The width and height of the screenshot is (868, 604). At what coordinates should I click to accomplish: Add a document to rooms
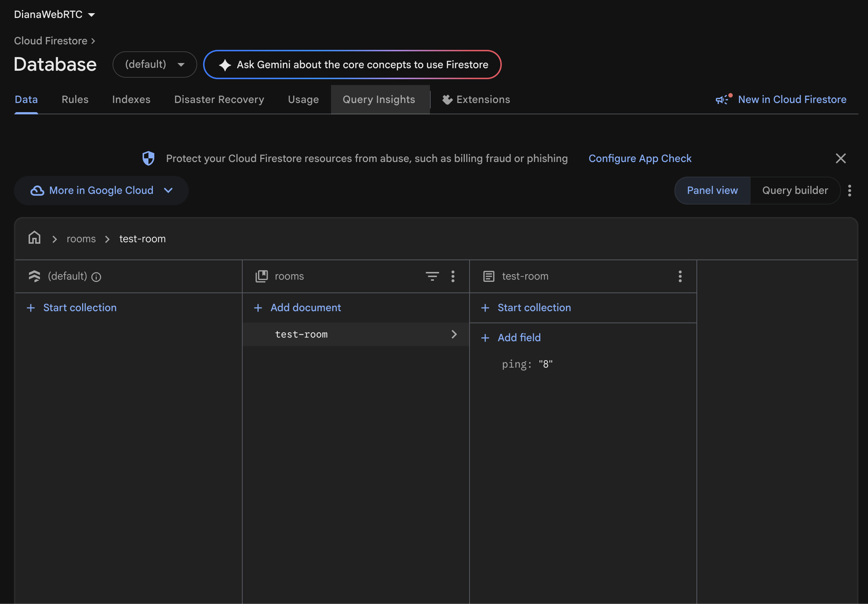pos(298,307)
